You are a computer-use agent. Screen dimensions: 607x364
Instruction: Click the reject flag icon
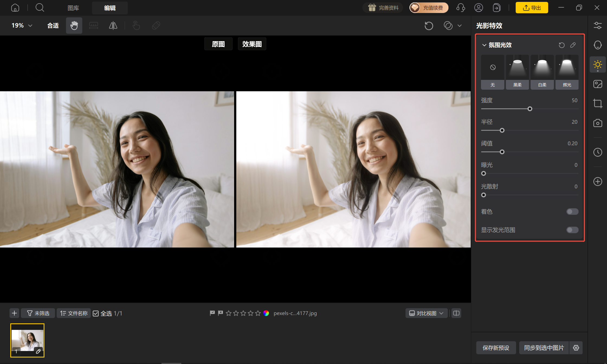pos(220,313)
